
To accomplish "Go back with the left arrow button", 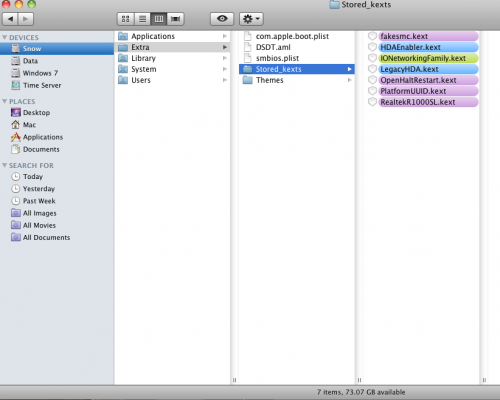I will pos(10,19).
